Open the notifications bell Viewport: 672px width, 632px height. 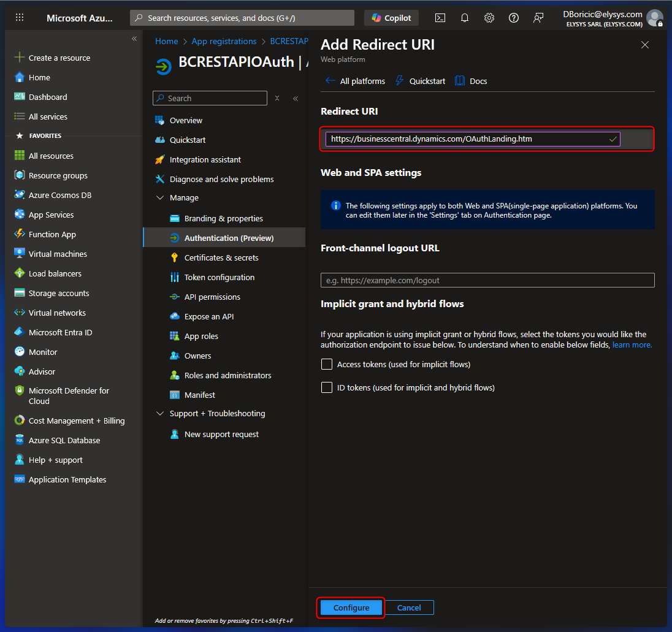pos(465,18)
